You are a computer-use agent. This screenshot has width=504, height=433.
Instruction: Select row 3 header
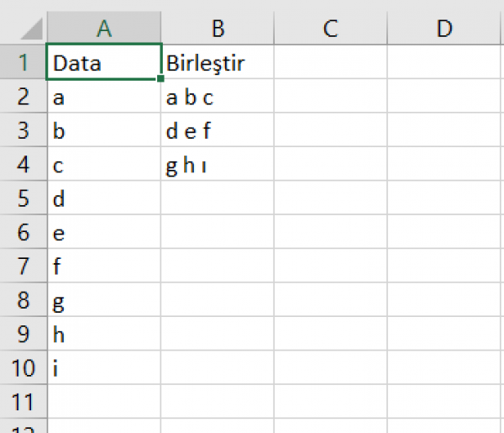click(24, 130)
